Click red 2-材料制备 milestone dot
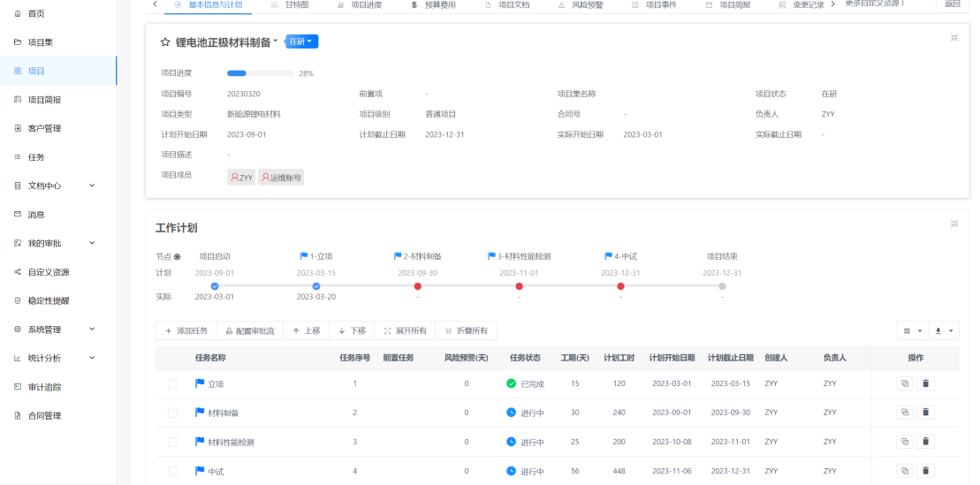Screen dimensions: 980x485 [x=417, y=286]
